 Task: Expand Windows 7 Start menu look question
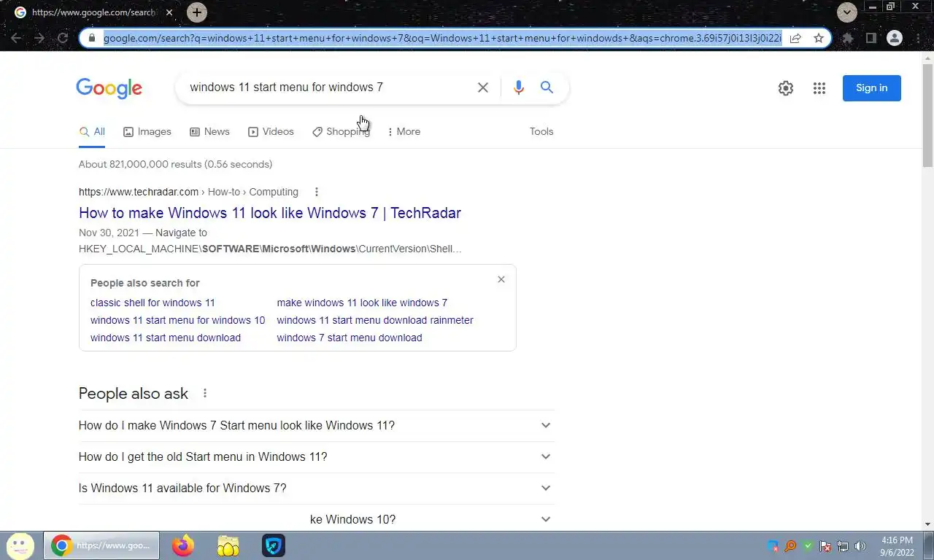[316, 426]
